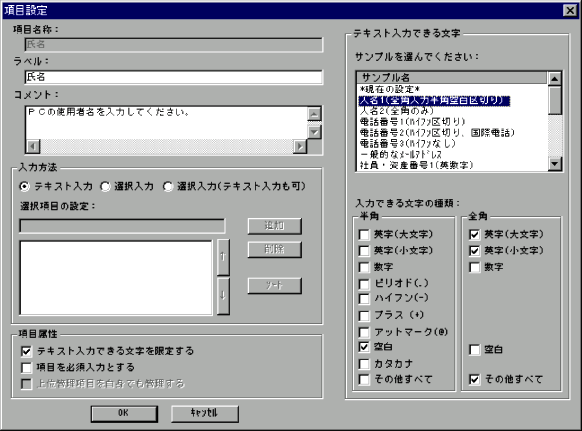Viewport: 582px width, 431px height.
Task: Click the ラベル input field
Action: click(174, 77)
